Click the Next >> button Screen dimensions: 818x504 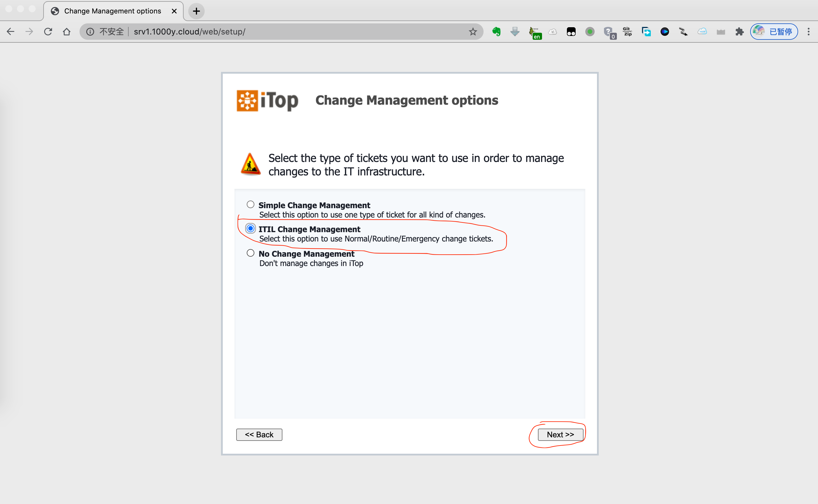560,435
